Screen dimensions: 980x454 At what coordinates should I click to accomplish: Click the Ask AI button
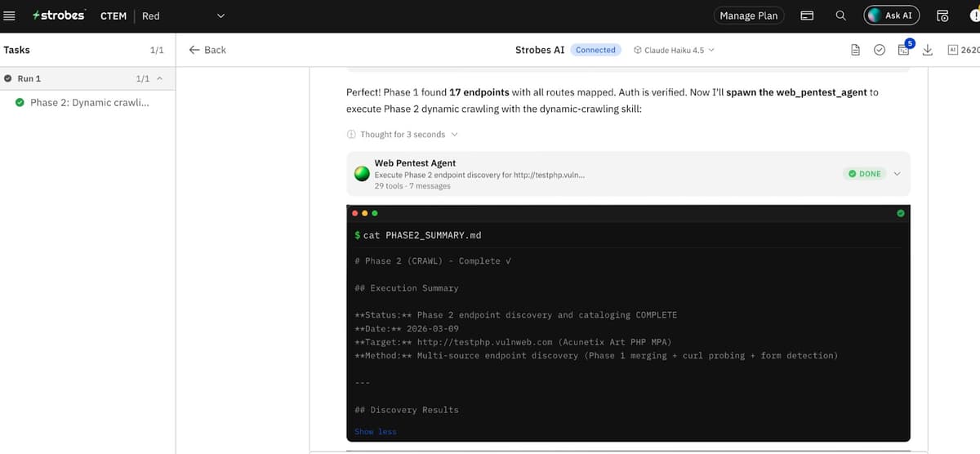click(x=892, y=16)
